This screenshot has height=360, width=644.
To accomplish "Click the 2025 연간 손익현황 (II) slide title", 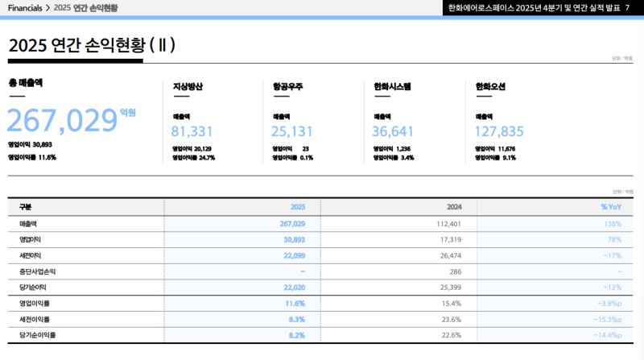I will 92,46.
